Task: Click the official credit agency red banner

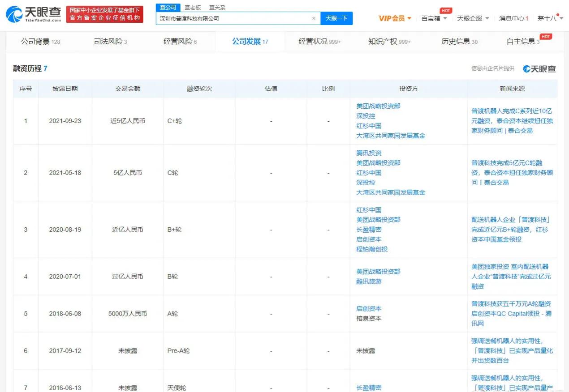Action: click(105, 14)
